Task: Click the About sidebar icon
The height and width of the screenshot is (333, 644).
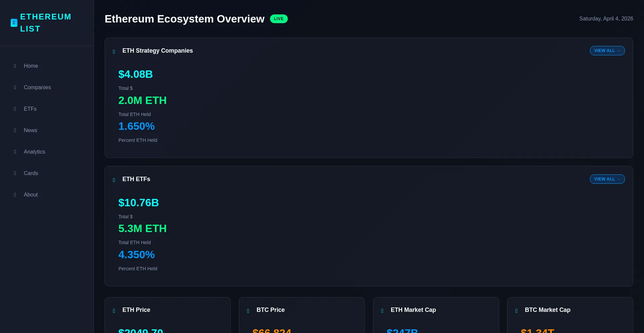Action: (15, 195)
